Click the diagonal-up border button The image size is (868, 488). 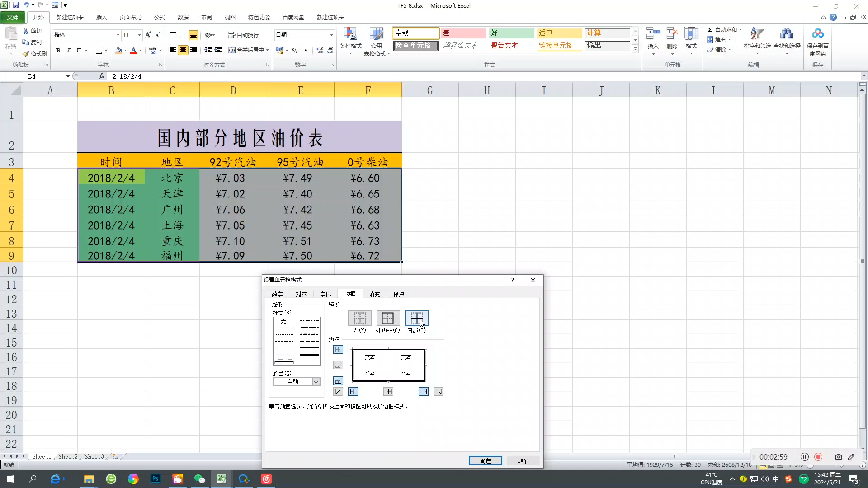[338, 392]
